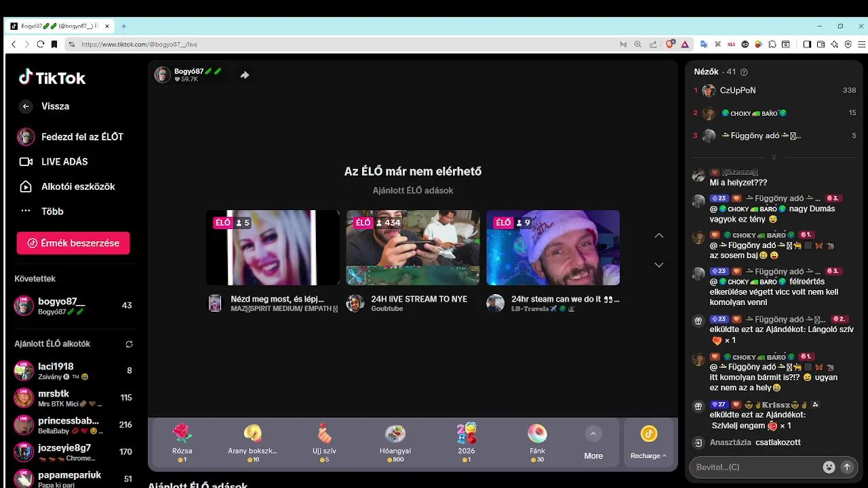Show next recommended lives with down chevron
Viewport: 868px width, 488px height.
tap(658, 265)
